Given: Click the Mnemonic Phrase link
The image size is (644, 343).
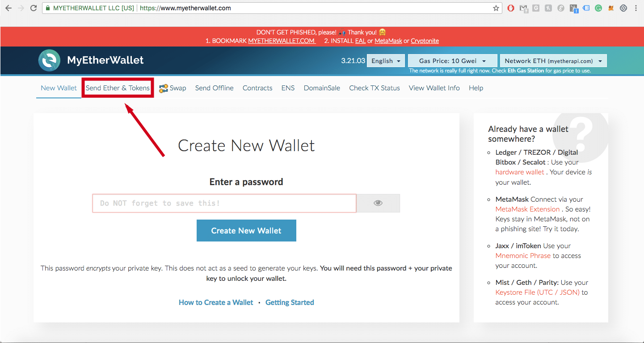Looking at the screenshot, I should coord(523,256).
